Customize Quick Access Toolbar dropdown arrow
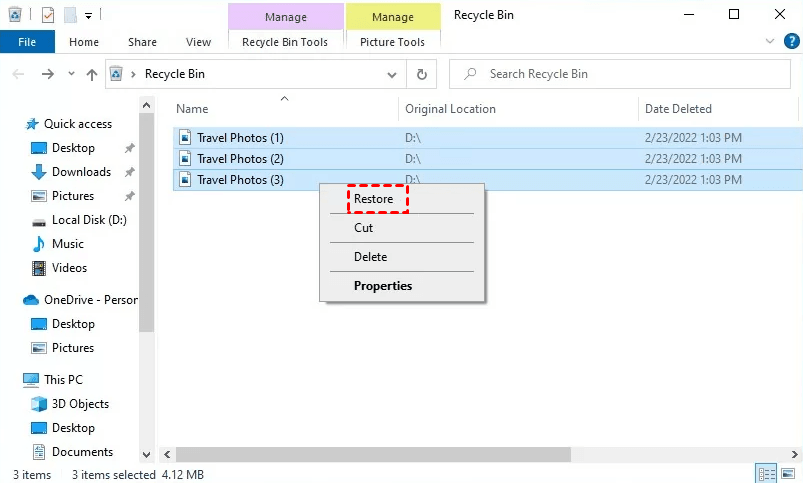Image resolution: width=803 pixels, height=483 pixels. coord(88,15)
